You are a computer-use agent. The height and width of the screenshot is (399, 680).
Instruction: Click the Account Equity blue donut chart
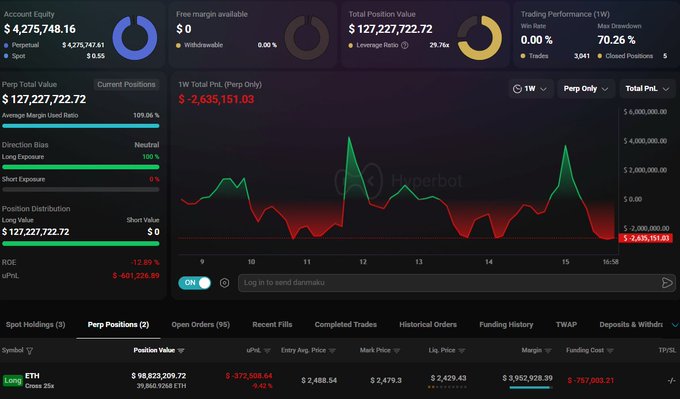tap(135, 38)
